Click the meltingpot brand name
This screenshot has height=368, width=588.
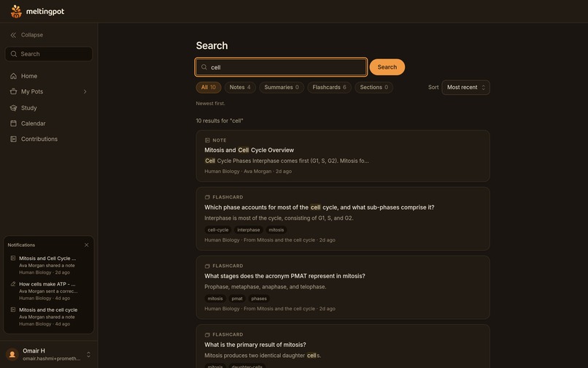(x=45, y=11)
